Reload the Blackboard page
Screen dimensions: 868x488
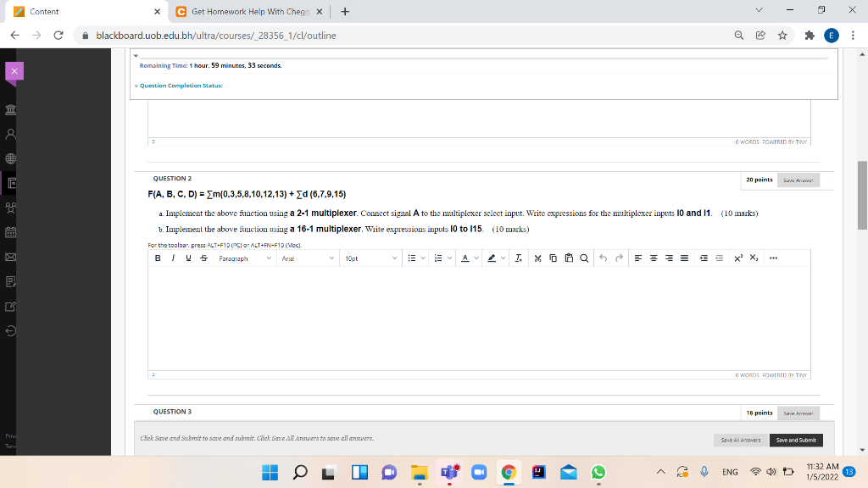(58, 36)
